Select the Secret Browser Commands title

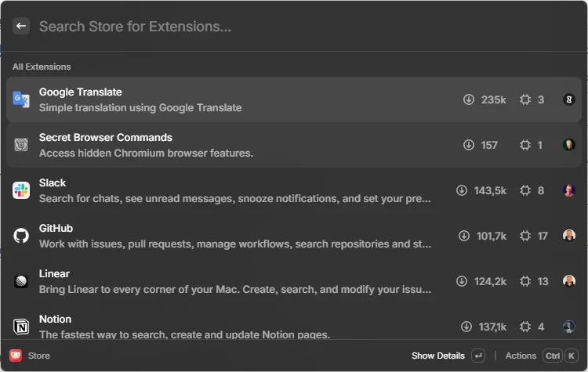point(105,138)
